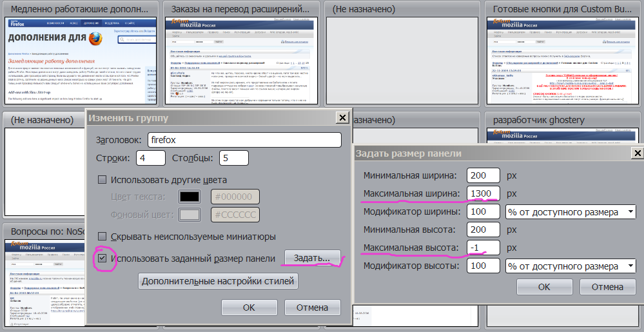Screen dimensions: 644x332
Task: Confirm Изменить группу with OK
Action: click(x=249, y=308)
